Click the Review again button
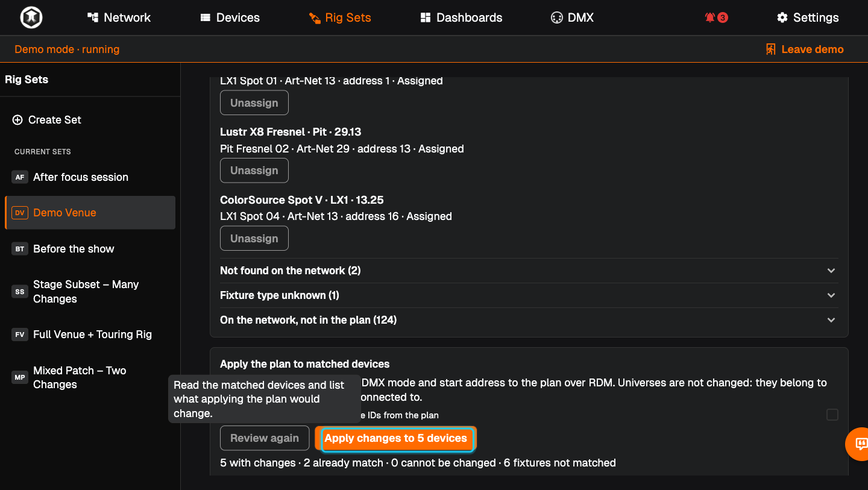 (x=265, y=438)
